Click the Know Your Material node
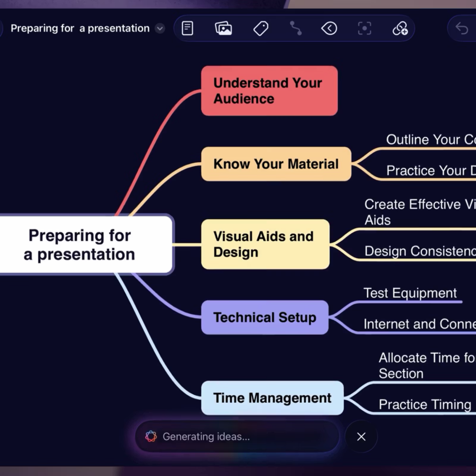Screen dimensions: 476x476 (x=276, y=164)
